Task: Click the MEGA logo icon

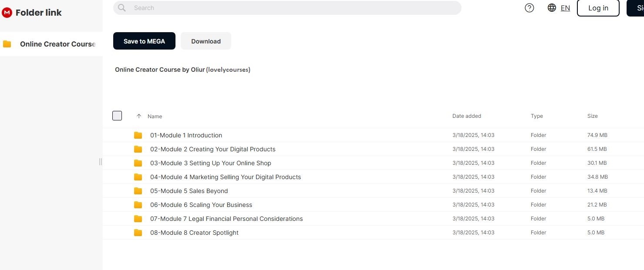Action: tap(7, 13)
